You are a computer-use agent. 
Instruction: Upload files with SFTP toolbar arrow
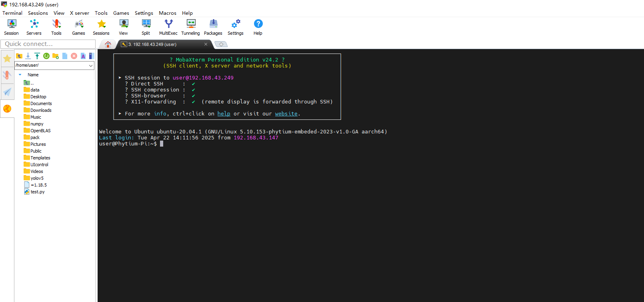pos(37,56)
